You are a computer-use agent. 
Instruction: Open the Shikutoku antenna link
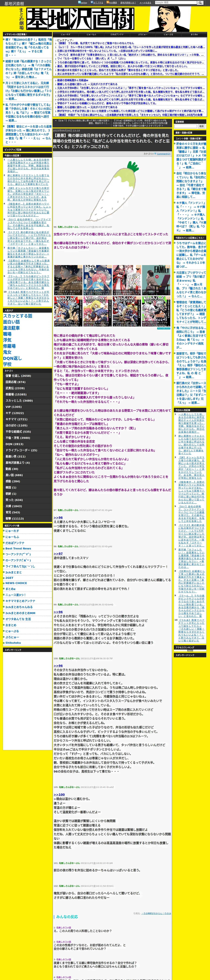point(13,643)
